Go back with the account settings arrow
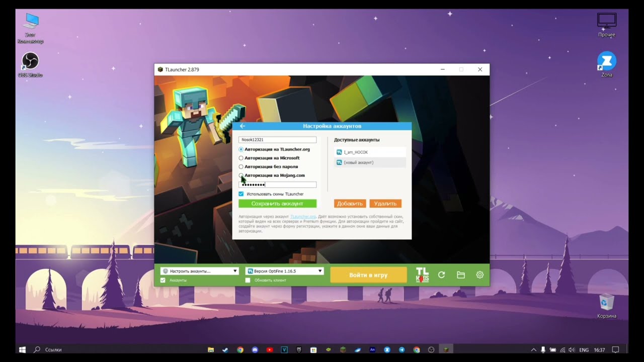The height and width of the screenshot is (362, 644). click(x=243, y=126)
